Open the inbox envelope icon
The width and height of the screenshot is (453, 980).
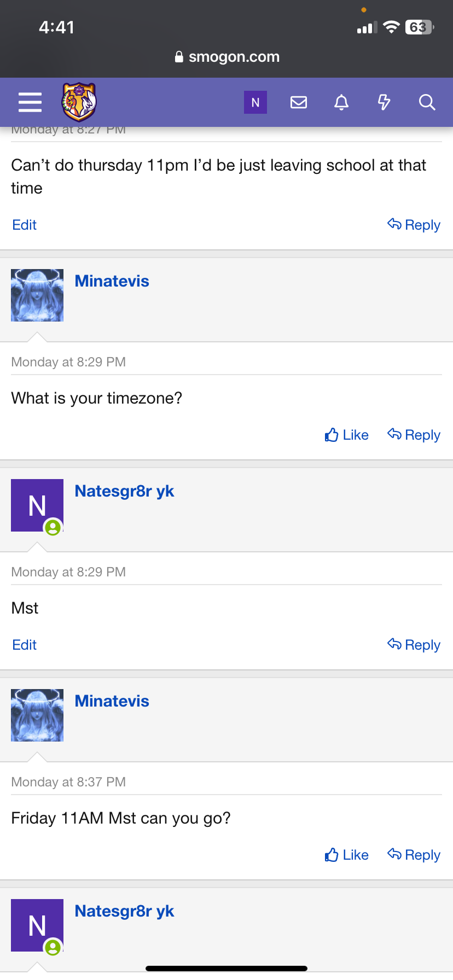coord(299,102)
